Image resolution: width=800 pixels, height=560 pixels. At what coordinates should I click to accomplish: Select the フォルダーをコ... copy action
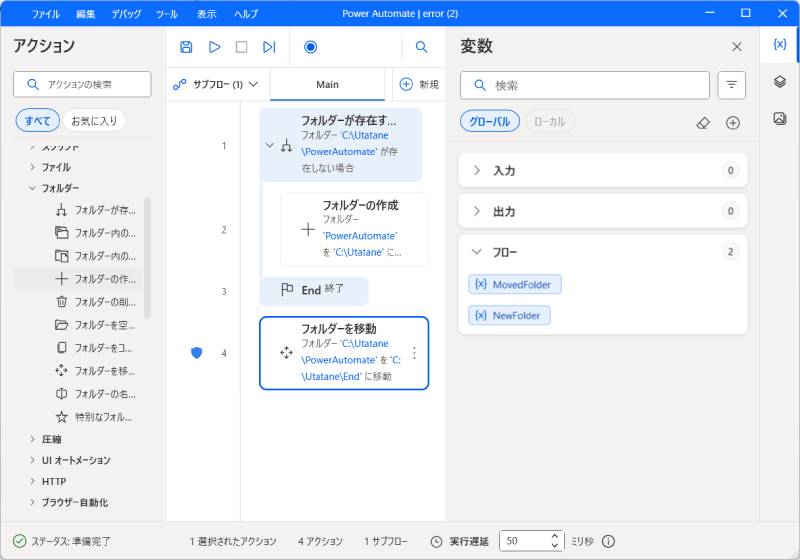[95, 347]
